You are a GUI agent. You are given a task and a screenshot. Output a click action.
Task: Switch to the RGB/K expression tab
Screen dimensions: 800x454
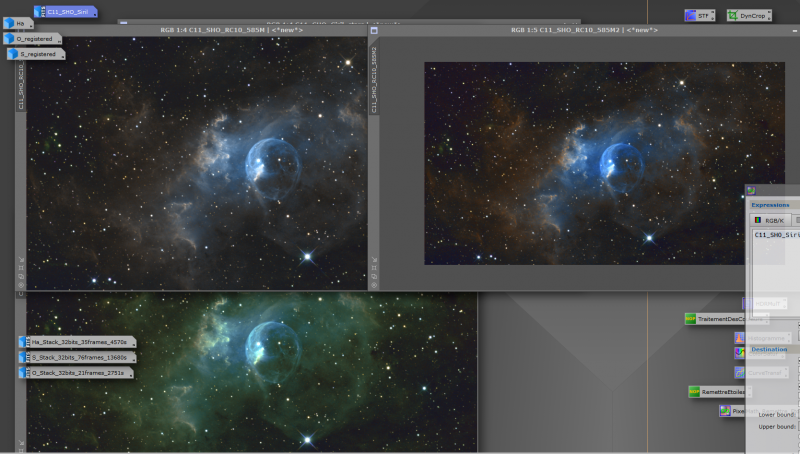[770, 220]
